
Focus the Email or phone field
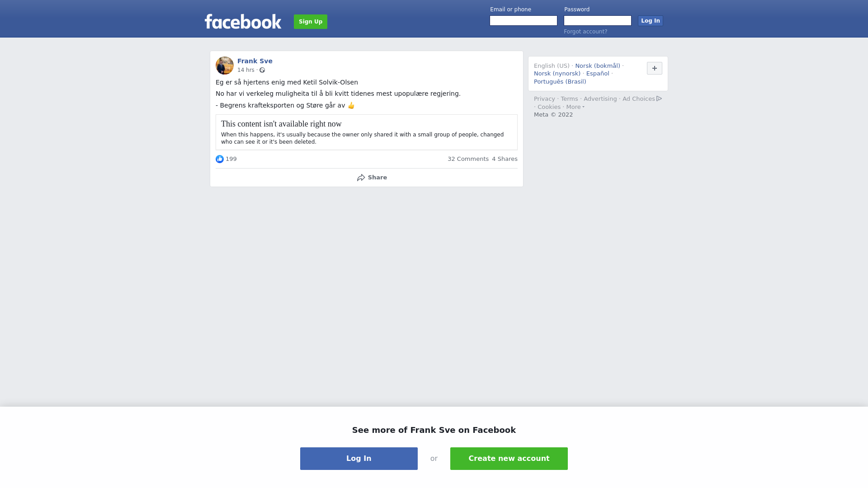524,21
